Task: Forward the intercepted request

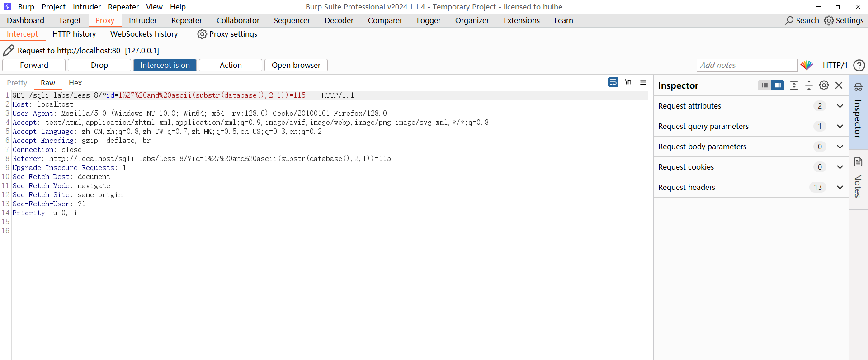Action: point(34,65)
